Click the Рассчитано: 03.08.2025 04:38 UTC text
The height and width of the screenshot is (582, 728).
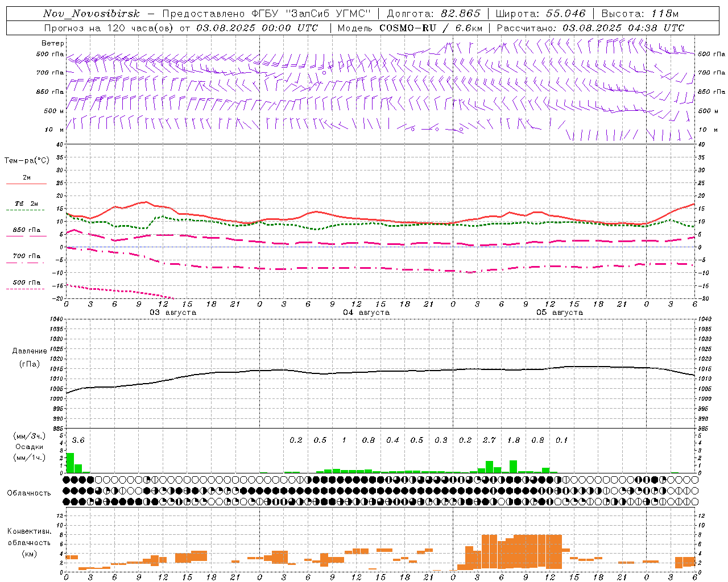pyautogui.click(x=590, y=28)
